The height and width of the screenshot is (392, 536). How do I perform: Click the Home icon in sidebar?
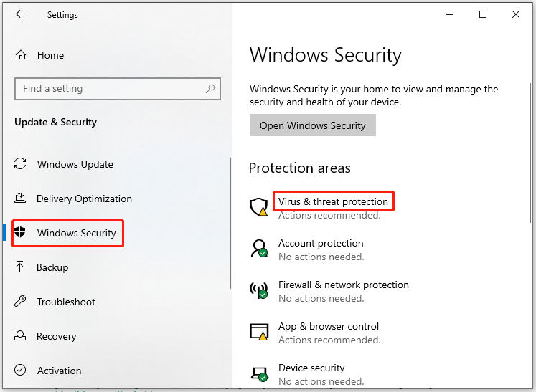tap(22, 55)
